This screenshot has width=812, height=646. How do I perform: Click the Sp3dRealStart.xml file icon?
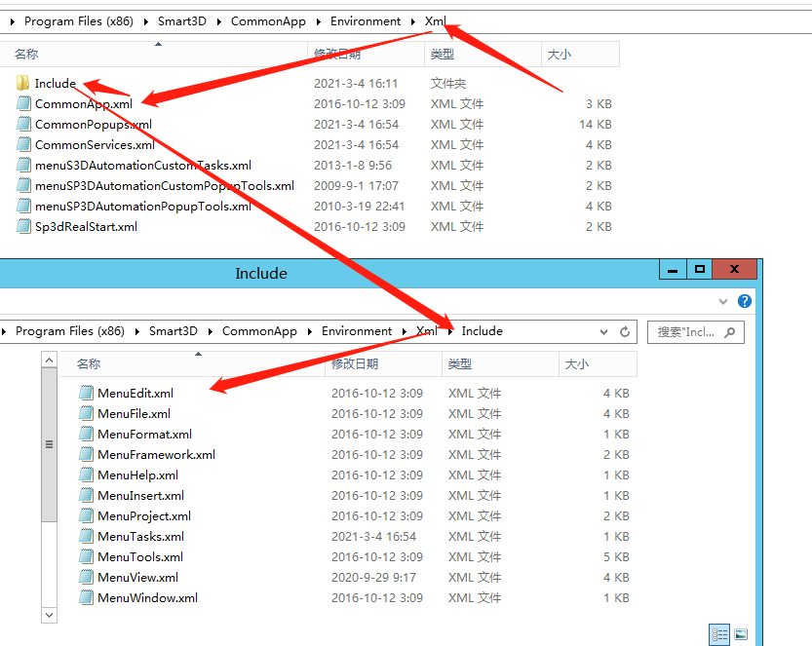[x=23, y=226]
